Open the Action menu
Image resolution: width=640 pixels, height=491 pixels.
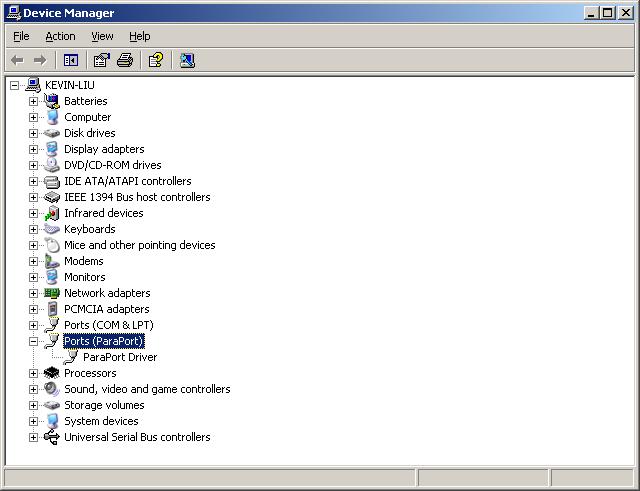point(60,36)
